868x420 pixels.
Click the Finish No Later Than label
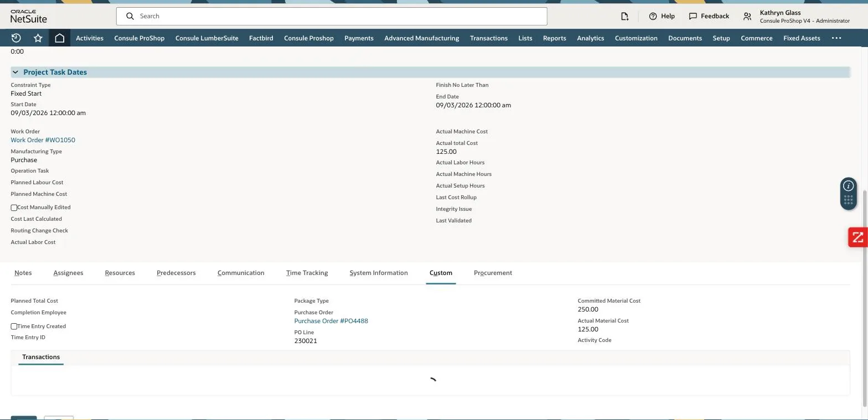point(462,85)
